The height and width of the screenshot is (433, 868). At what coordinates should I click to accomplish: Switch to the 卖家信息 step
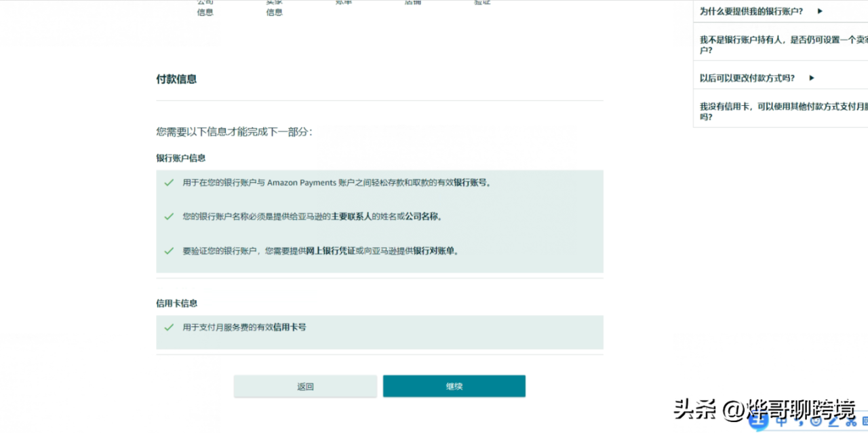(x=274, y=8)
